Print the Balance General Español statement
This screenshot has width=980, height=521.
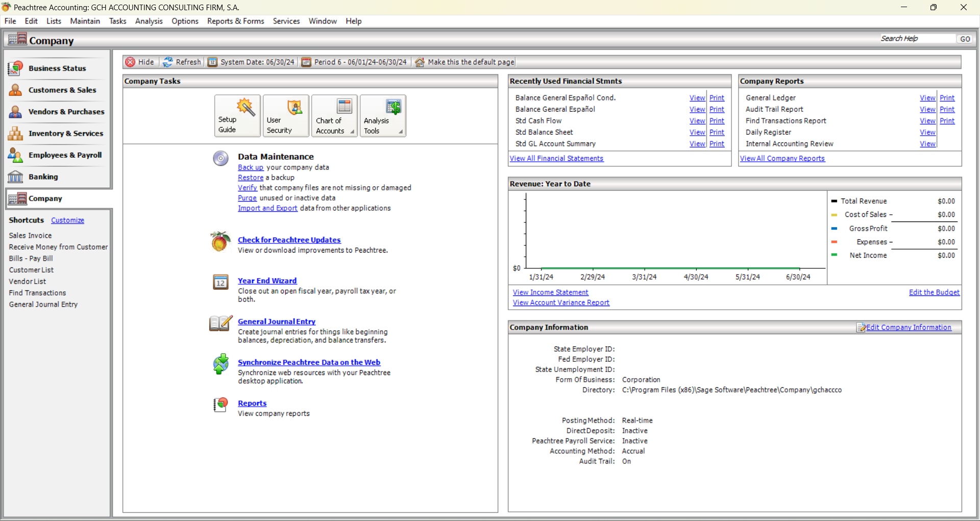pyautogui.click(x=717, y=109)
